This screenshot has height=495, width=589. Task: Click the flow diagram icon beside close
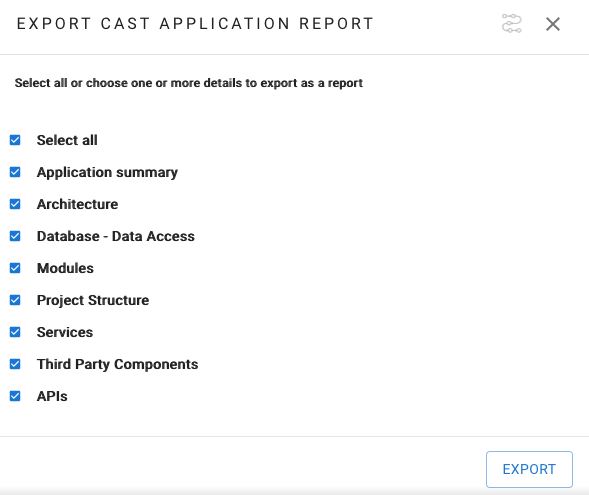[x=512, y=24]
